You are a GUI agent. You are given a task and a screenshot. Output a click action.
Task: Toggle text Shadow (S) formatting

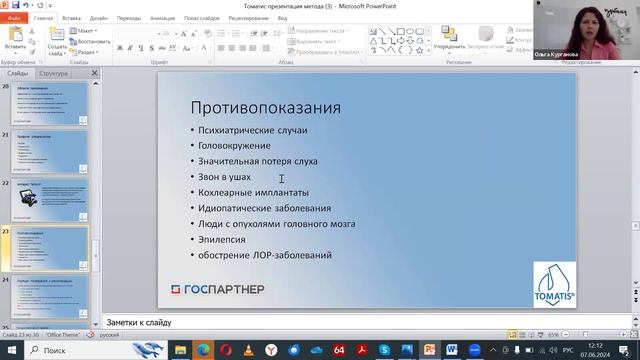151,48
